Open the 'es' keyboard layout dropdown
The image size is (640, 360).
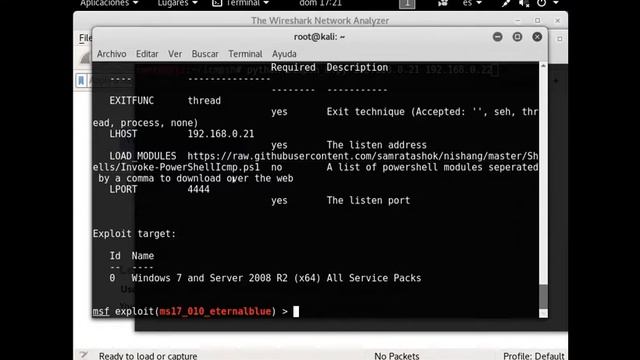click(x=472, y=3)
